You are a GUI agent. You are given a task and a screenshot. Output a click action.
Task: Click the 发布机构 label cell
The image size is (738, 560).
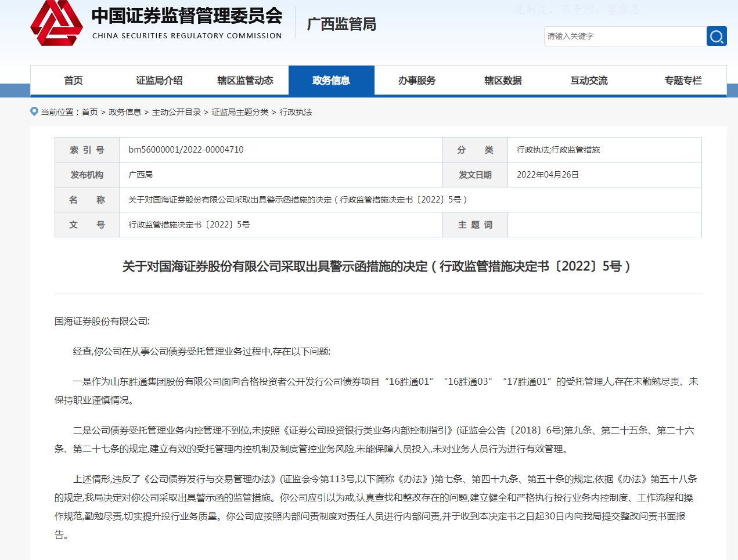87,175
